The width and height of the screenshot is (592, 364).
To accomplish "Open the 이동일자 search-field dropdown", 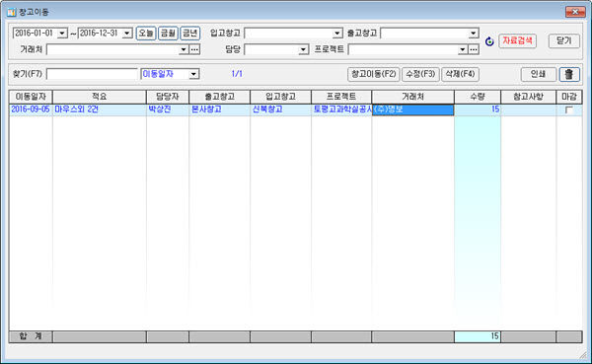I will coord(193,74).
